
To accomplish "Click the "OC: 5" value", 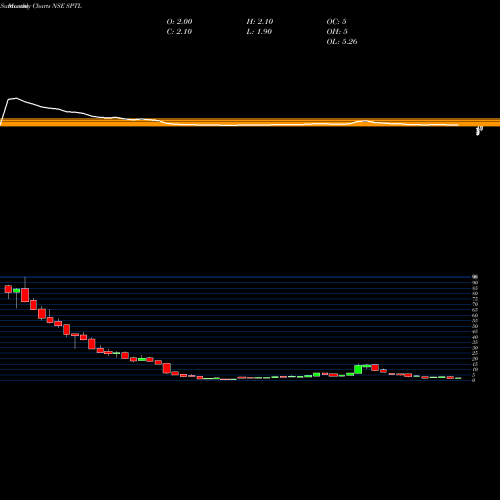I will [336, 21].
